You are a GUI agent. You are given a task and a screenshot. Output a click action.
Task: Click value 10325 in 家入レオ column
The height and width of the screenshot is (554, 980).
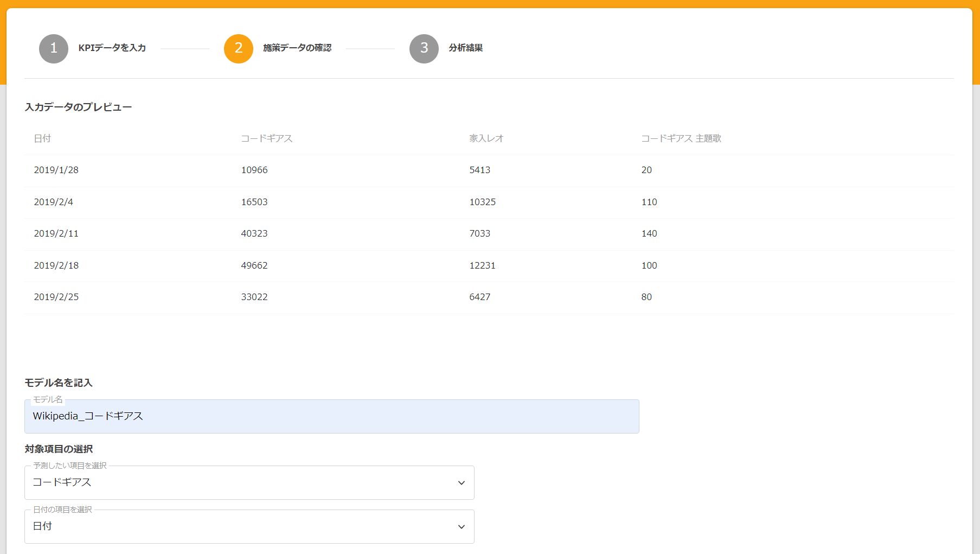point(483,202)
